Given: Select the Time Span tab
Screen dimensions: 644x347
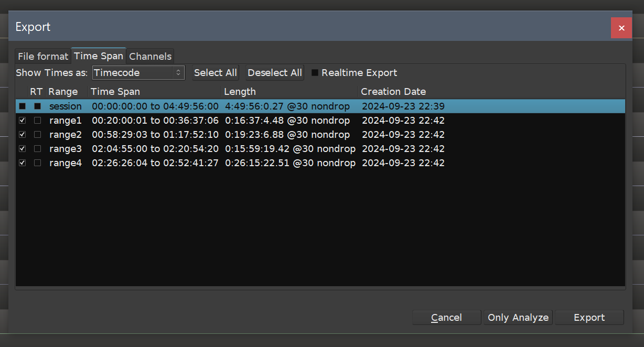Looking at the screenshot, I should pos(99,56).
